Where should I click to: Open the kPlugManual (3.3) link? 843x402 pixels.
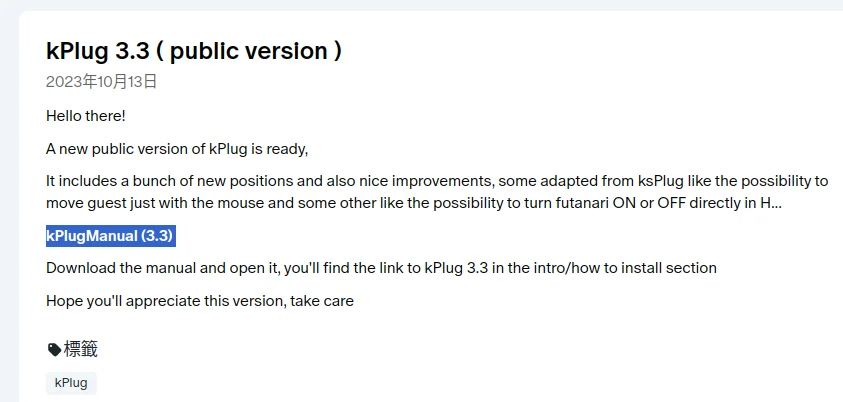point(110,236)
